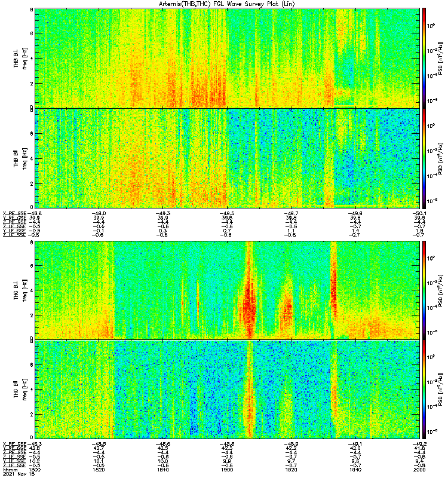Image resolution: width=448 pixels, height=478 pixels.
Task: Click the PSD [nT²/Hz] label of THB B∥ panel
Action: (440, 159)
